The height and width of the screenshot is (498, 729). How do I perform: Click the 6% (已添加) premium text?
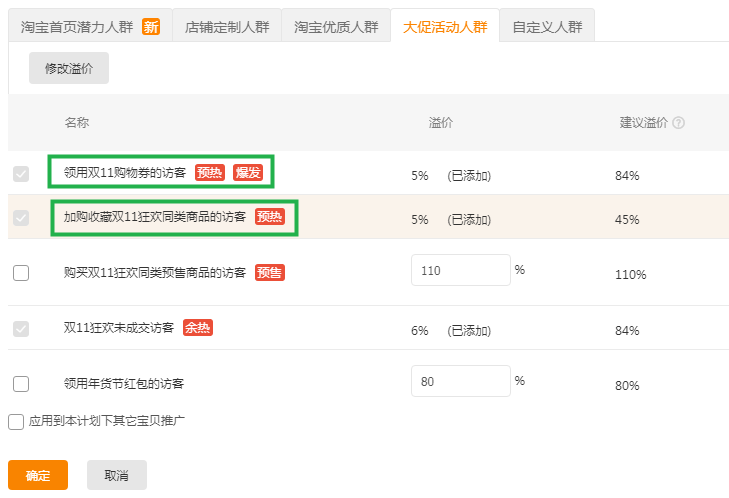click(x=451, y=331)
